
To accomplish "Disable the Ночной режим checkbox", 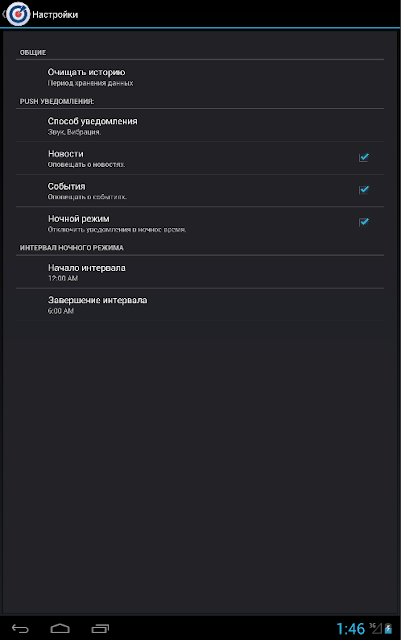I will click(363, 222).
